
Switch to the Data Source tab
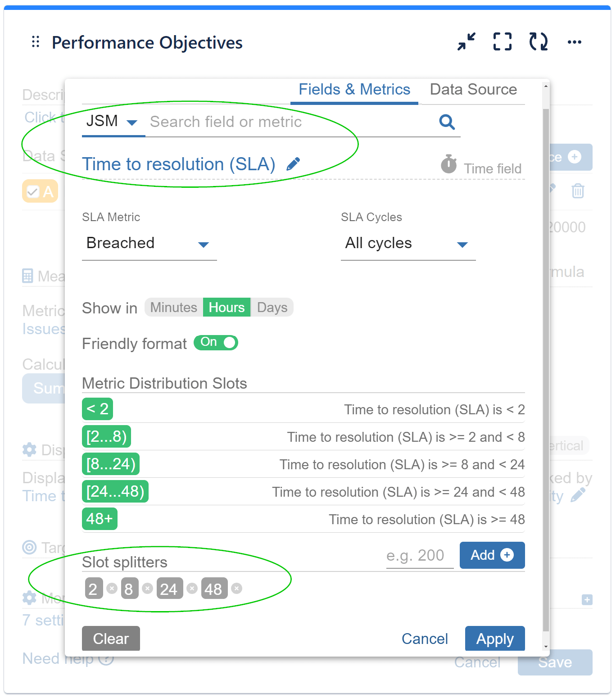[473, 89]
